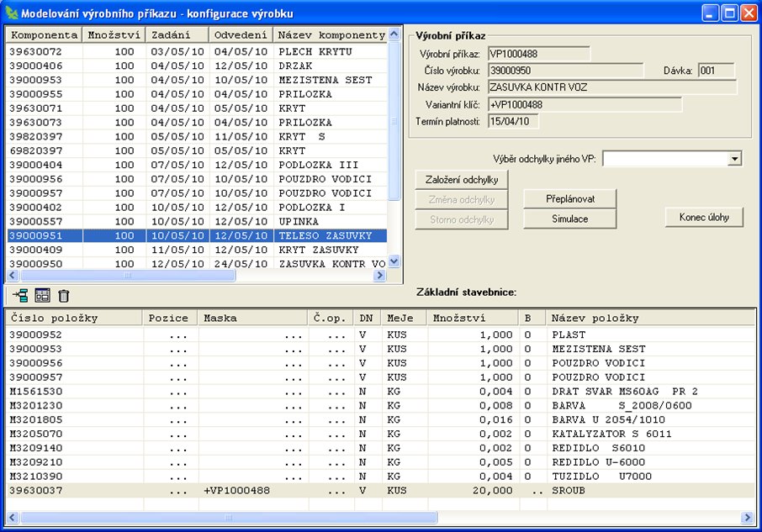Select item row M3210390 TUZIDLO U7000
The image size is (762, 532).
pyautogui.click(x=380, y=477)
